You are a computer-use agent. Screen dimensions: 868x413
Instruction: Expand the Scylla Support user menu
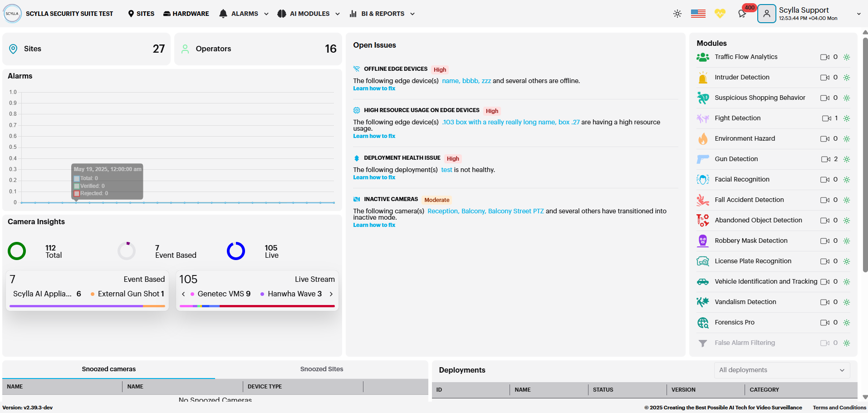pyautogui.click(x=858, y=14)
